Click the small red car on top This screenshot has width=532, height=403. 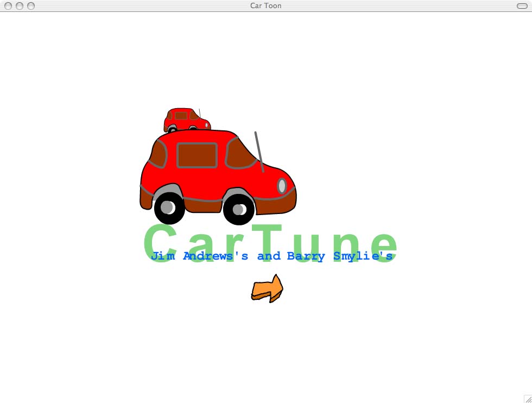tap(187, 120)
